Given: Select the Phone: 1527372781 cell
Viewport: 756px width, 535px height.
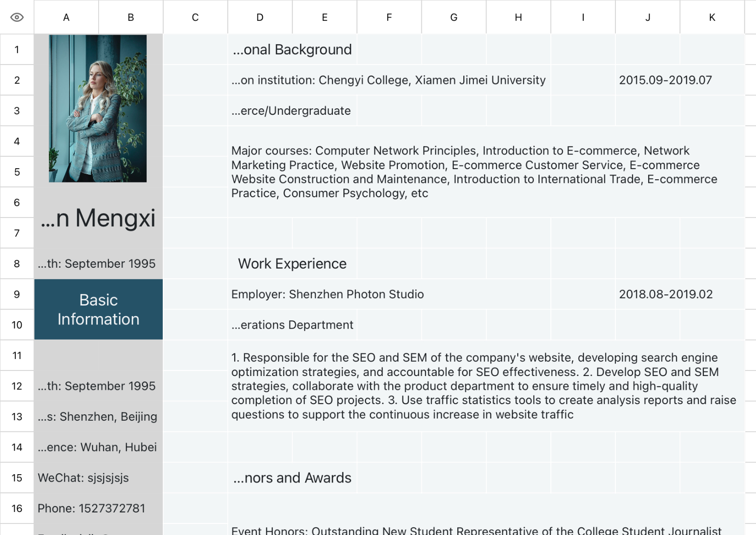Looking at the screenshot, I should [x=99, y=508].
